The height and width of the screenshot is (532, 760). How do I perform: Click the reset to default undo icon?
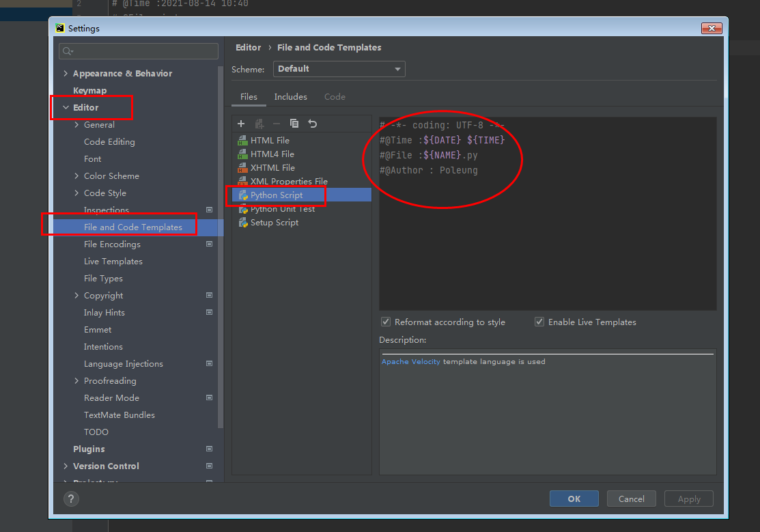click(x=313, y=124)
